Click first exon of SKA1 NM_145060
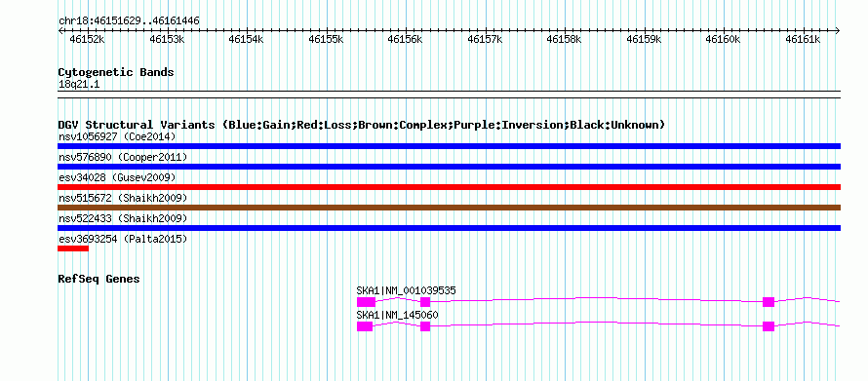This screenshot has width=868, height=381. point(365,326)
